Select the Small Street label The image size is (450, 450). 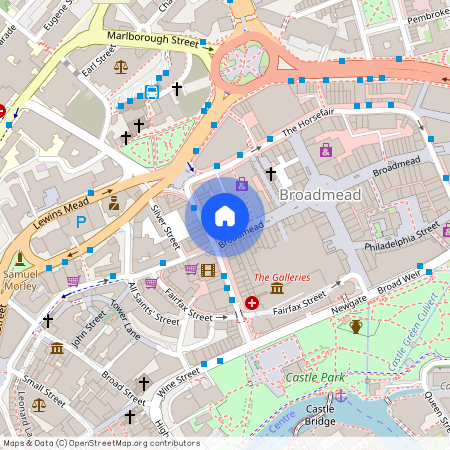tap(44, 391)
